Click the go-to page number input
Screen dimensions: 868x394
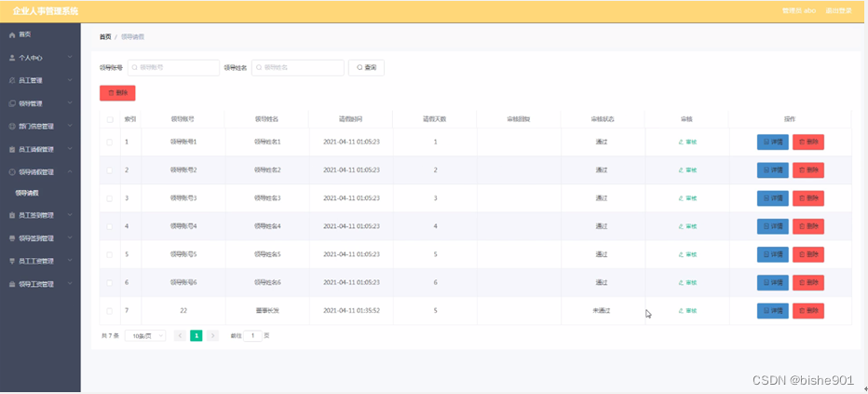253,336
